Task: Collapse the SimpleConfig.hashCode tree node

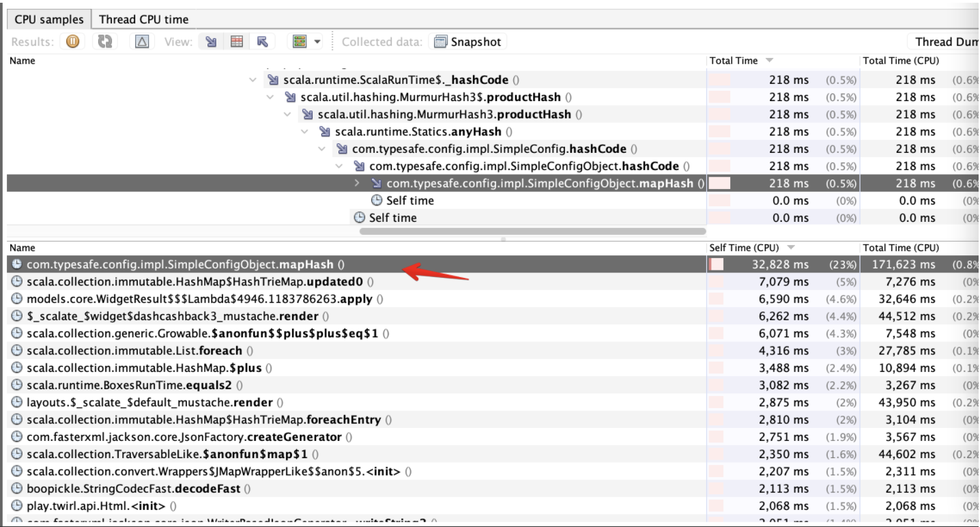Action: point(322,149)
